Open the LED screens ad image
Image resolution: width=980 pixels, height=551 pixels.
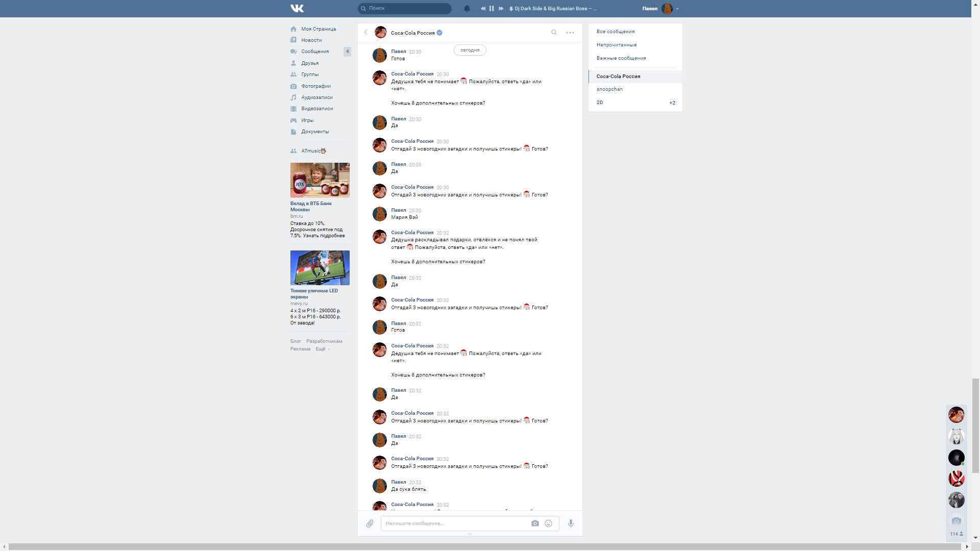(x=320, y=268)
